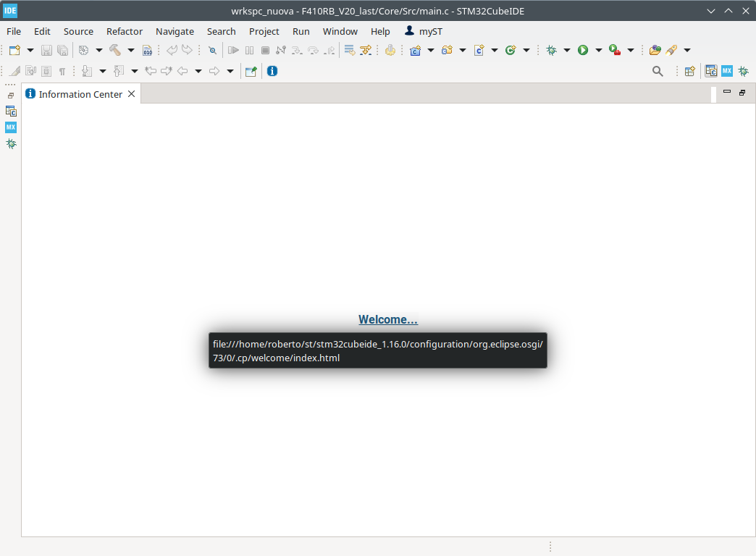
Task: Switch to the Debug bug perspective icon
Action: (x=743, y=70)
